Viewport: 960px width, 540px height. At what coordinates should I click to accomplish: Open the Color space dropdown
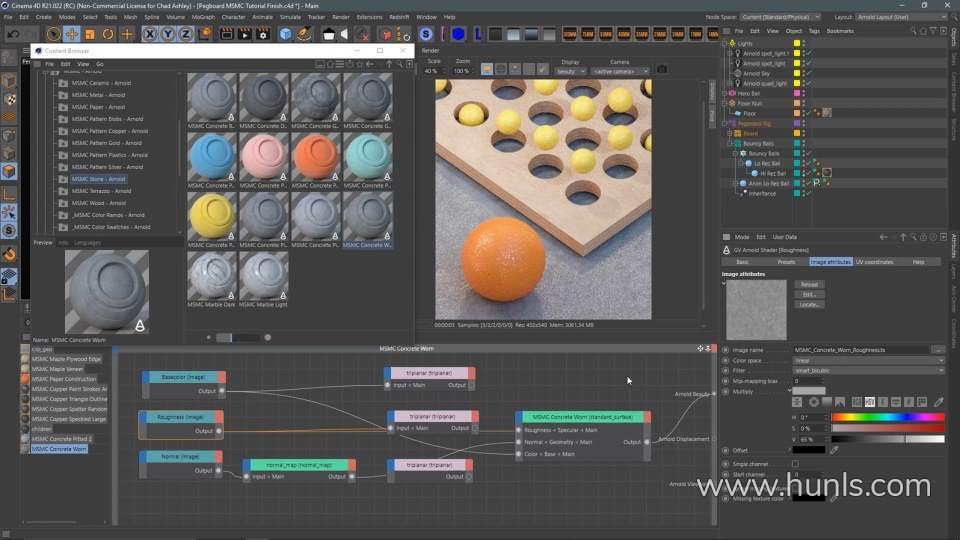click(x=868, y=360)
